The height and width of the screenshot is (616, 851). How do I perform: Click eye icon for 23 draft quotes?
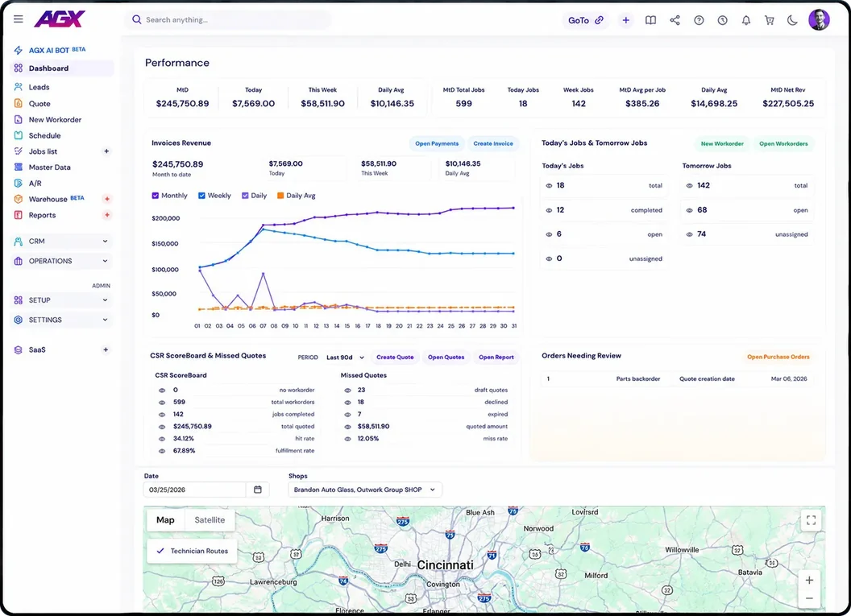point(347,391)
